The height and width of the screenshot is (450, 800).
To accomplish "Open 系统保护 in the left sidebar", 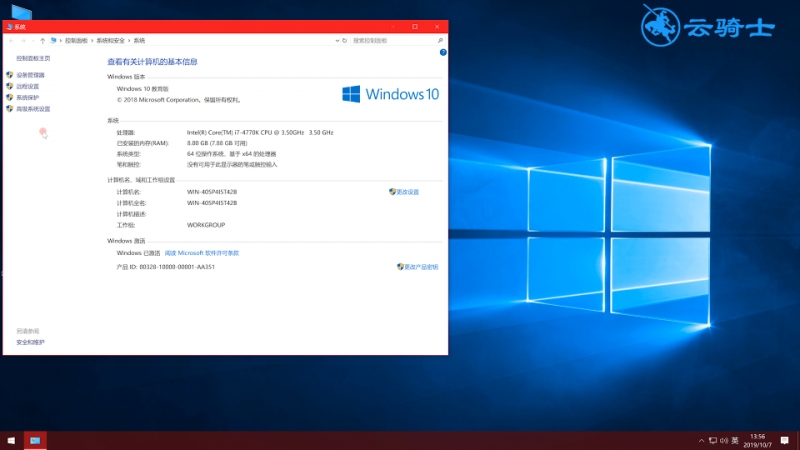I will pos(28,97).
